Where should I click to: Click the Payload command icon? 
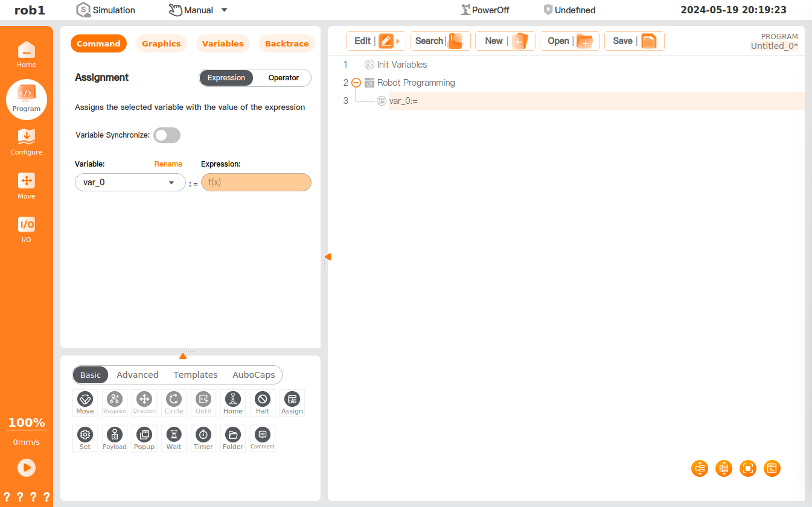click(115, 438)
